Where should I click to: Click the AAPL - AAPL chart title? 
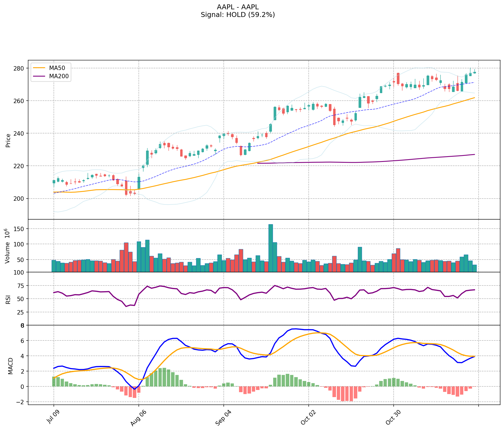coord(238,7)
